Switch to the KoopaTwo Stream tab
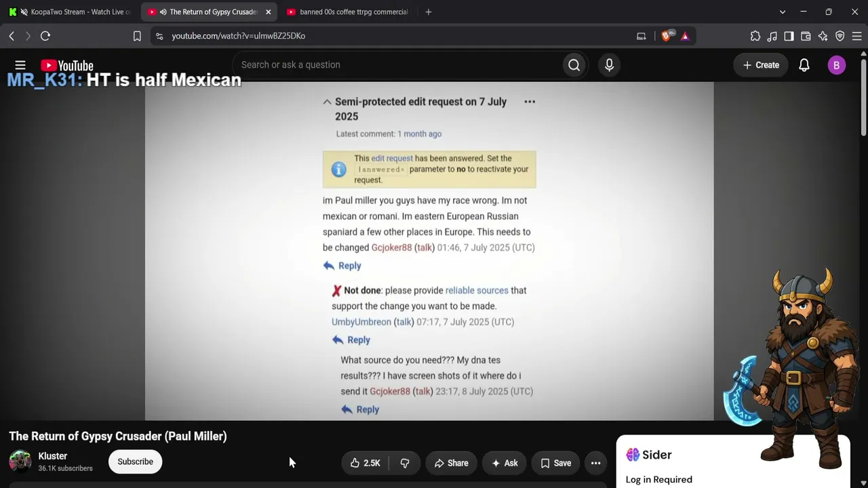 [71, 12]
